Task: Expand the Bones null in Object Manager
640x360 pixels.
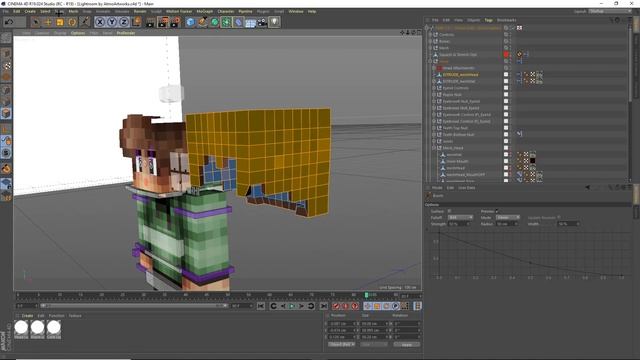Action: pos(430,41)
